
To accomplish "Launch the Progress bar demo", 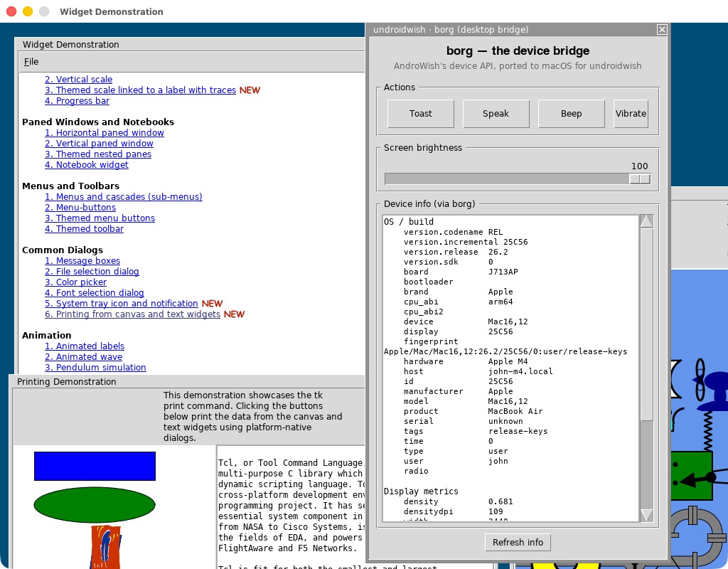I will click(x=77, y=101).
